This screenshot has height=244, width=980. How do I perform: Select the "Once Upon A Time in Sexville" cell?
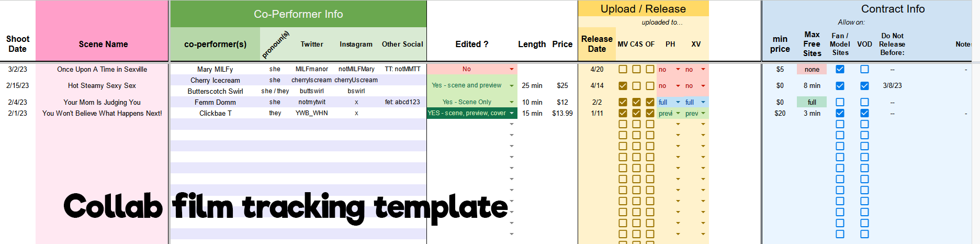102,69
